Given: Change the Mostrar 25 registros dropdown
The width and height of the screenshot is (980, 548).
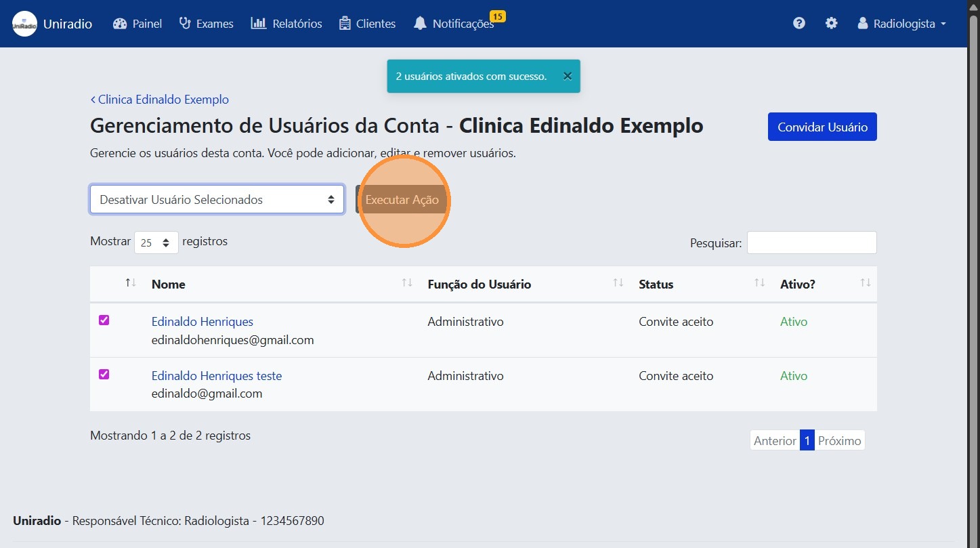Looking at the screenshot, I should pos(156,242).
